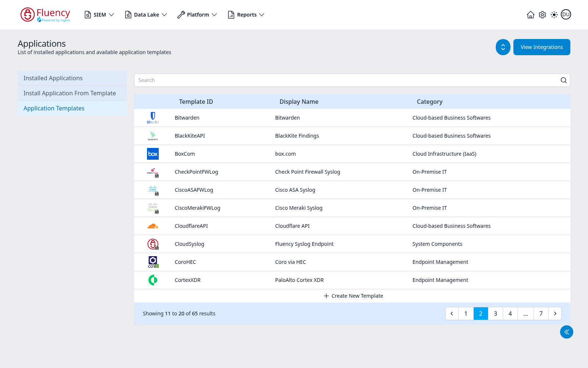Select page 2 in pagination
The width and height of the screenshot is (588, 368).
coord(481,314)
